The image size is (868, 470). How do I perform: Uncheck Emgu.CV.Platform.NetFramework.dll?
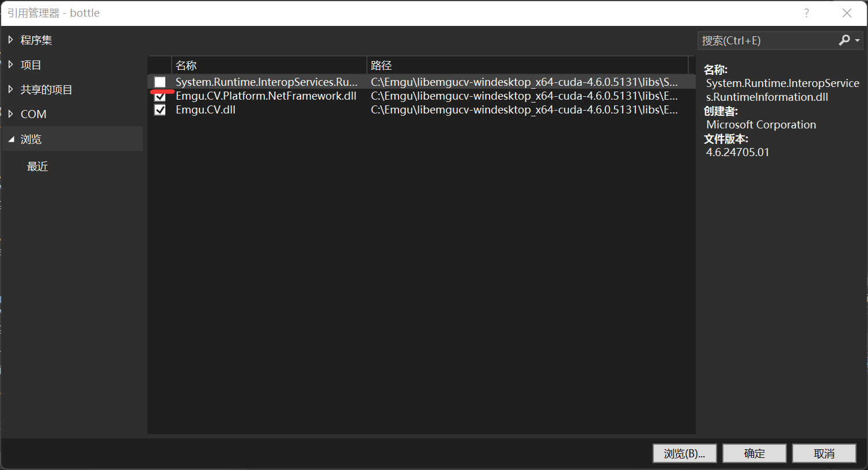click(x=160, y=96)
